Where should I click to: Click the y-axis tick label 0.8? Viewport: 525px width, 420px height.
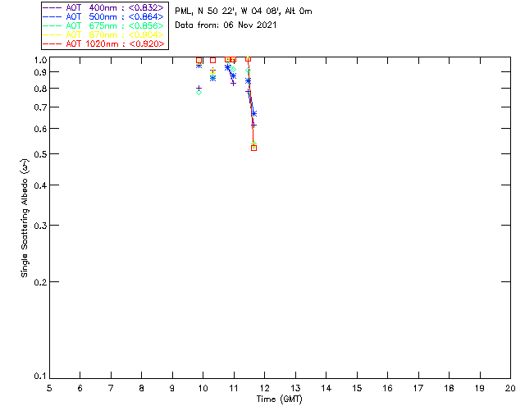[x=40, y=89]
